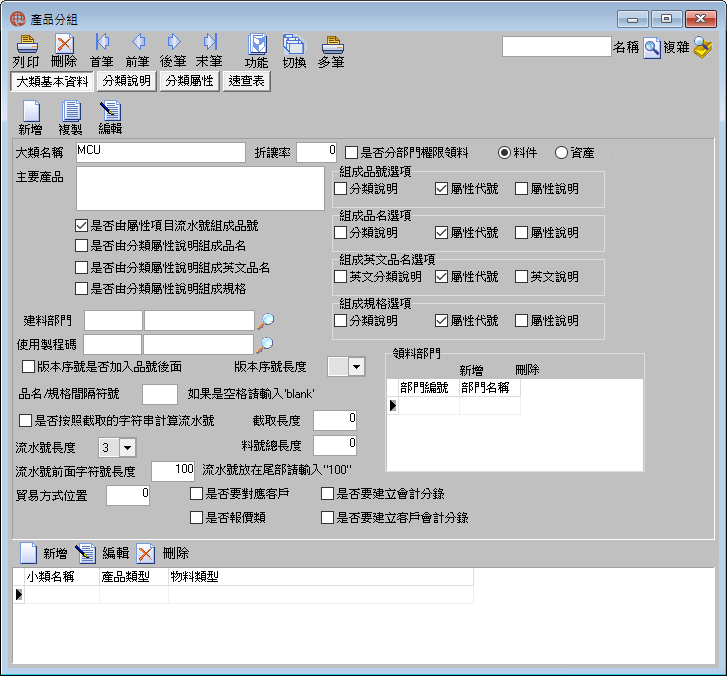This screenshot has width=727, height=676.
Task: Click 刪除 in the 領料部門 panel
Action: click(x=527, y=370)
